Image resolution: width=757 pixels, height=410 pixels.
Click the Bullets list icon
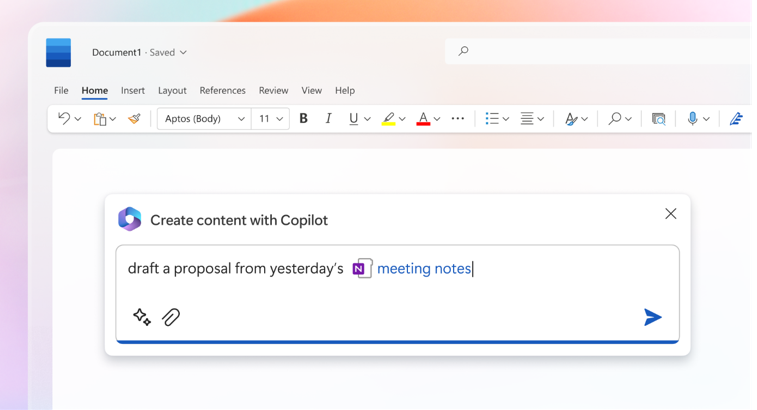(492, 118)
